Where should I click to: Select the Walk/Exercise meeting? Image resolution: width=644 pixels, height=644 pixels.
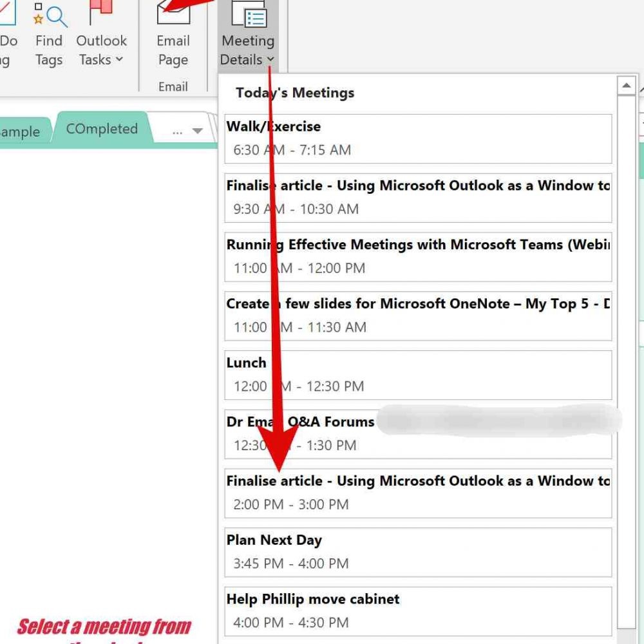418,139
